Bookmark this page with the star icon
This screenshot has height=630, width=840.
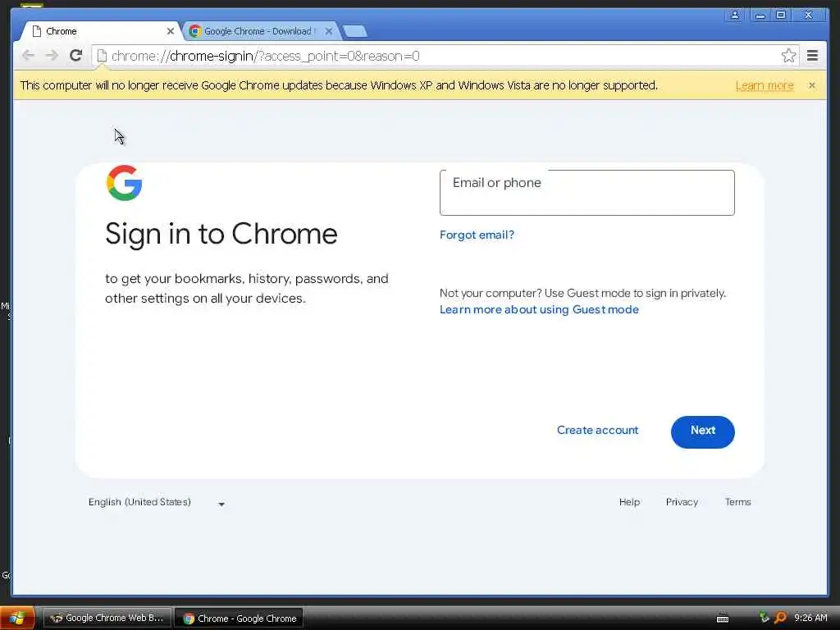pyautogui.click(x=788, y=55)
